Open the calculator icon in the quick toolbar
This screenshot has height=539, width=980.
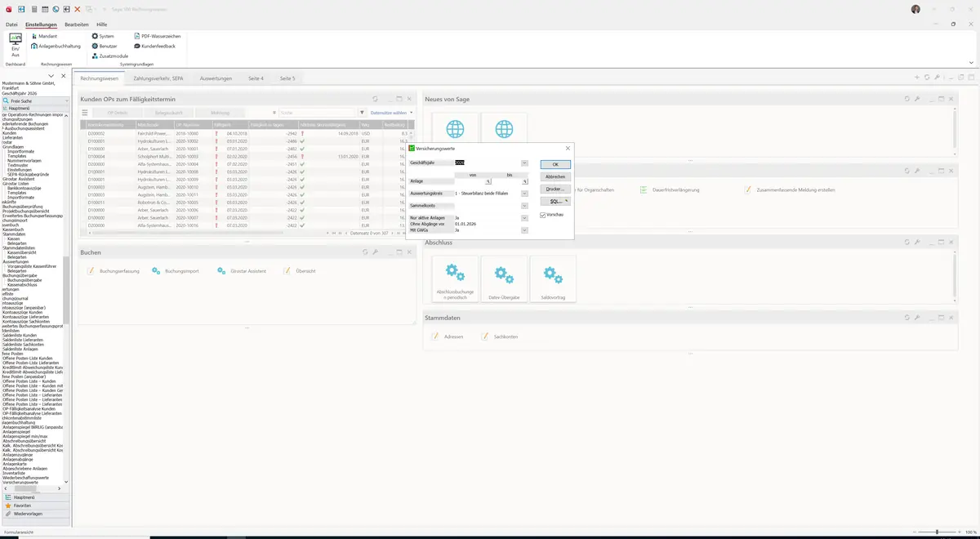click(33, 9)
